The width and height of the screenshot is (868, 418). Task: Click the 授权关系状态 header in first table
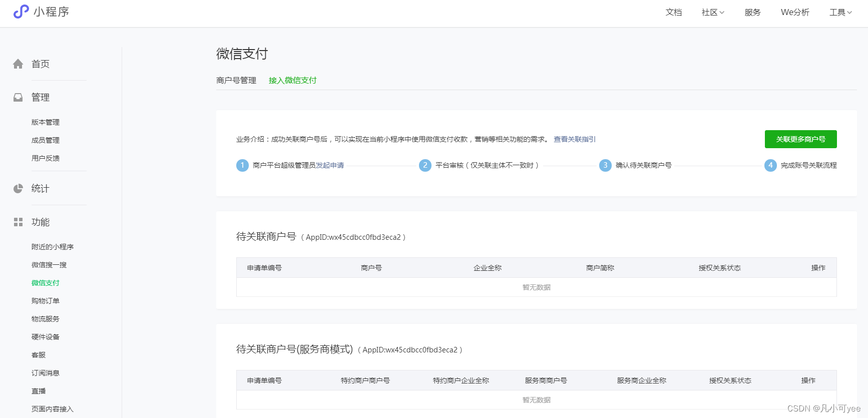[720, 268]
